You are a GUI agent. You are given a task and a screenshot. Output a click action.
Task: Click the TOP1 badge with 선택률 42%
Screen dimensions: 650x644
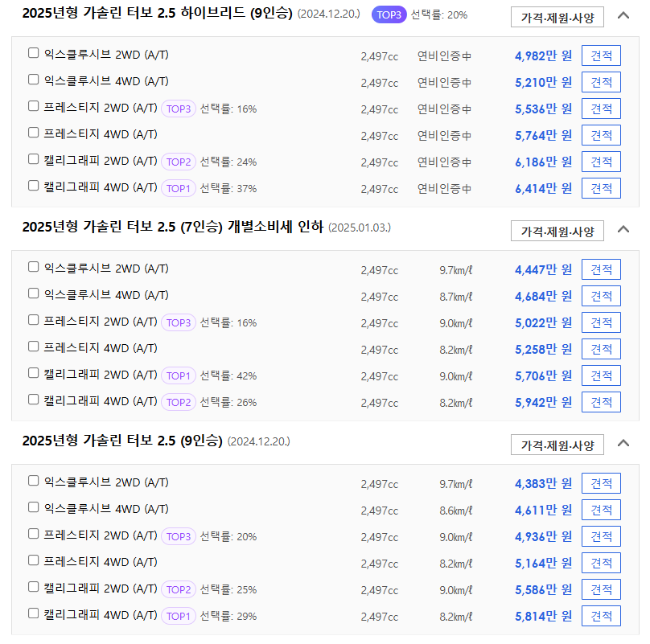click(179, 376)
